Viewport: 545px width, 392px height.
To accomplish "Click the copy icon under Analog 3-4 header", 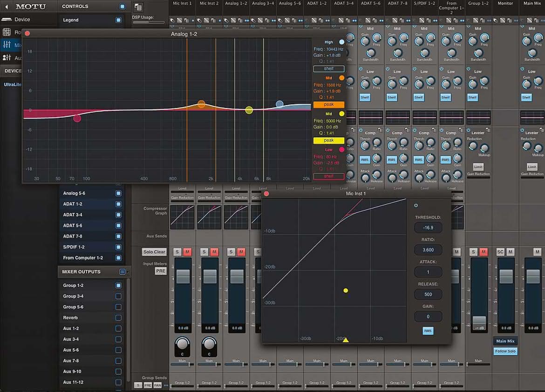I will tap(267, 20).
